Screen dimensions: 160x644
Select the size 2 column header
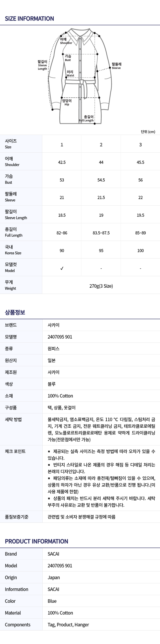coord(101,144)
